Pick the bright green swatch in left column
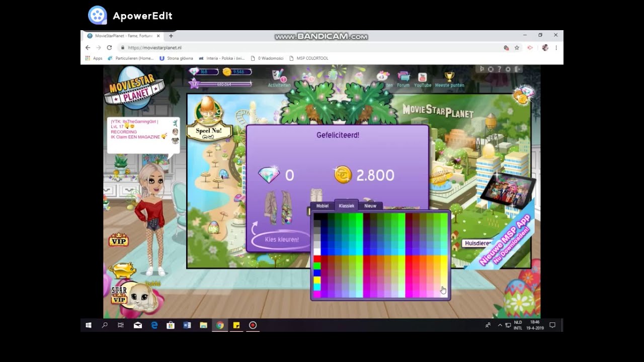This screenshot has width=644, height=362. click(x=317, y=266)
